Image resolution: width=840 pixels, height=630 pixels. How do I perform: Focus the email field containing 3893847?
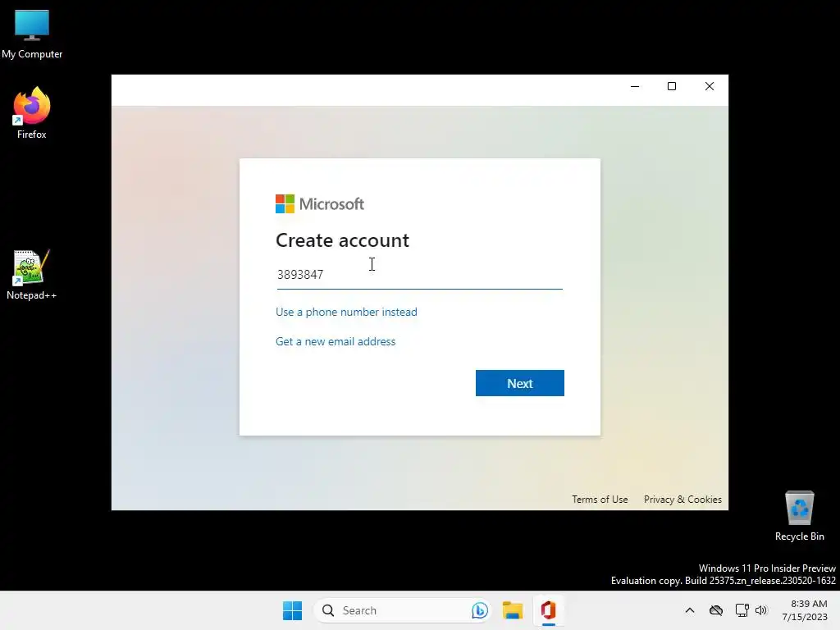[x=419, y=275]
